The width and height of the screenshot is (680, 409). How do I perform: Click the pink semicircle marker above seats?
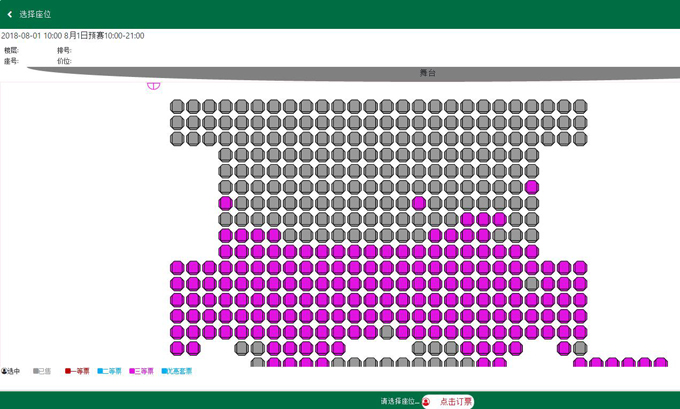tap(153, 86)
